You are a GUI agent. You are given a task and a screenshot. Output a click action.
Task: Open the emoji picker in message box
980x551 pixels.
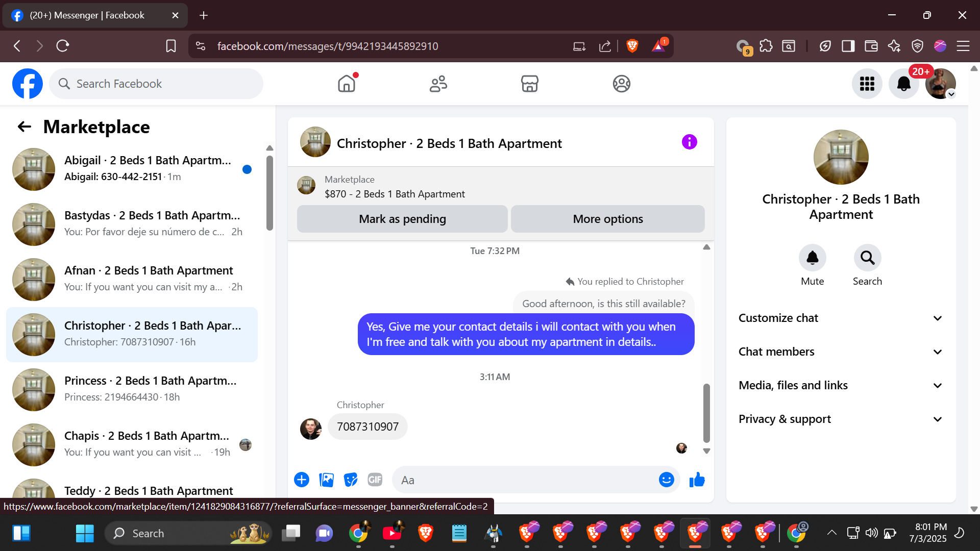[x=666, y=480]
